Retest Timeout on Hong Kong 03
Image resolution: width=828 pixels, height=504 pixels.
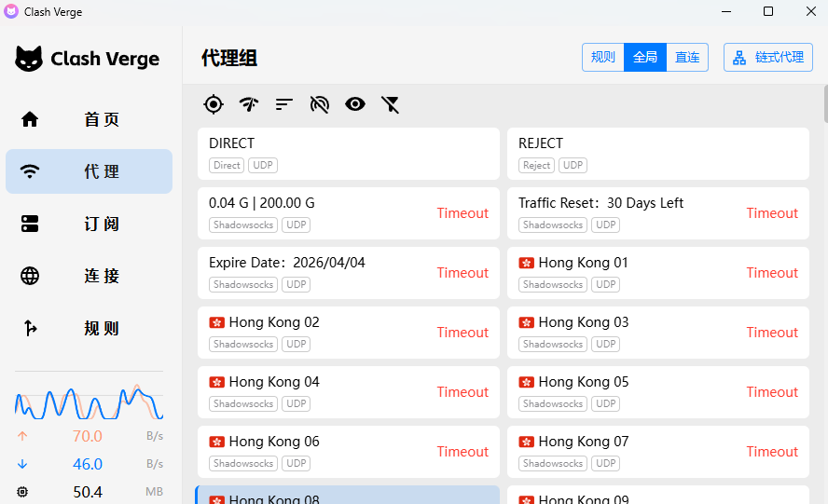(x=772, y=333)
